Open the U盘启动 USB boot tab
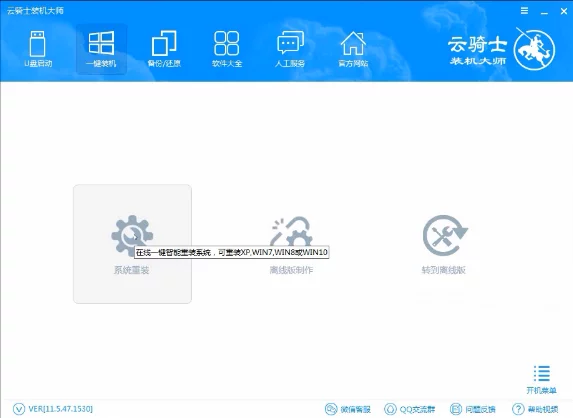This screenshot has height=418, width=573. point(38,49)
